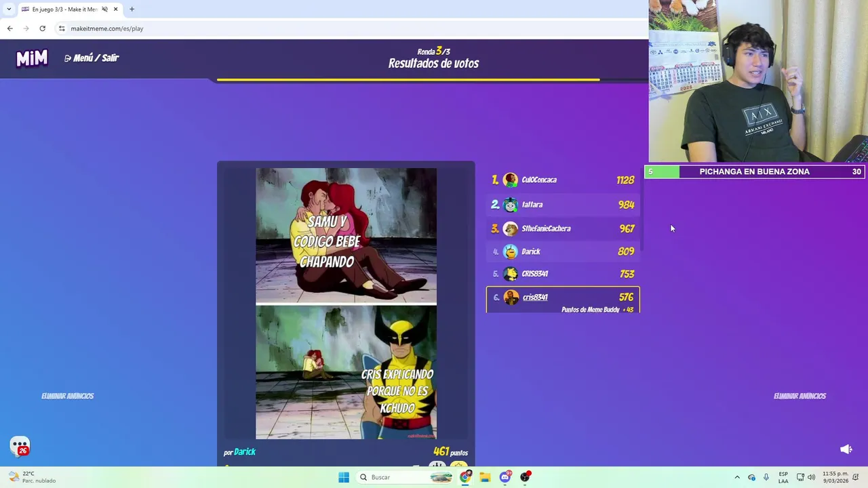Select SthefanieCachera leaderboard row
This screenshot has height=488, width=868.
563,228
